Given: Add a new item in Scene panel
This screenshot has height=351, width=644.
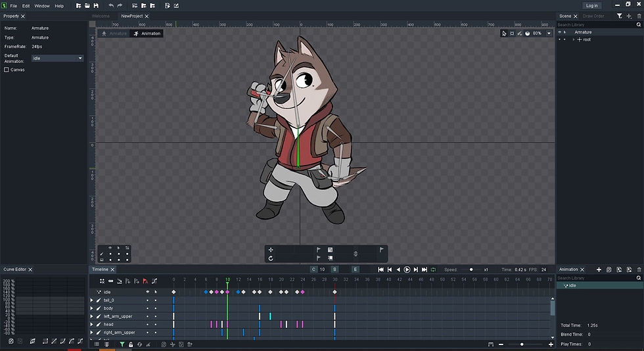Looking at the screenshot, I should (629, 16).
